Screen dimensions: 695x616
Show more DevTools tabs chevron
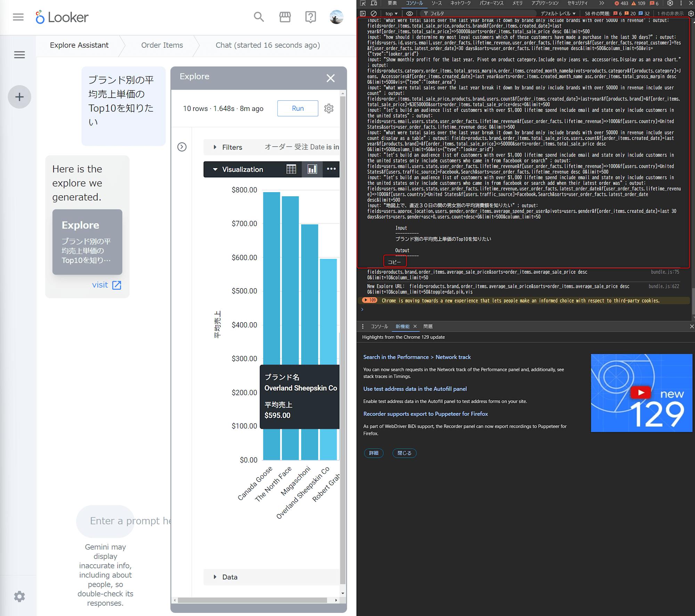602,3
